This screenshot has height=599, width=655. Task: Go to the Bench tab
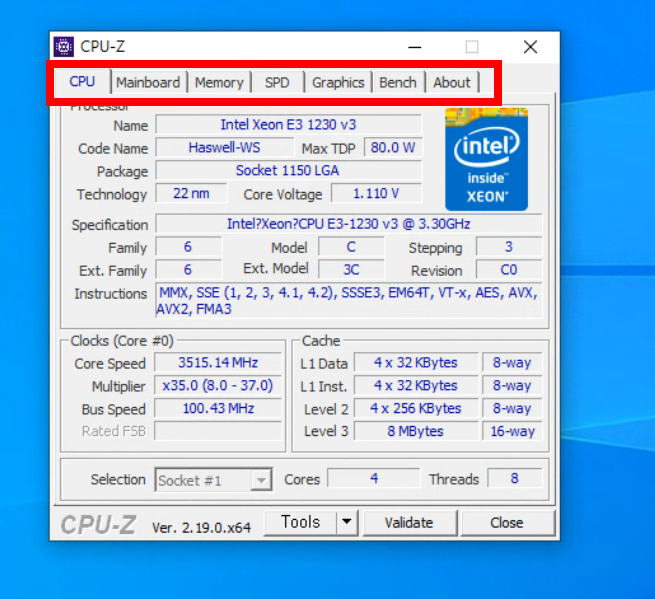coord(398,82)
